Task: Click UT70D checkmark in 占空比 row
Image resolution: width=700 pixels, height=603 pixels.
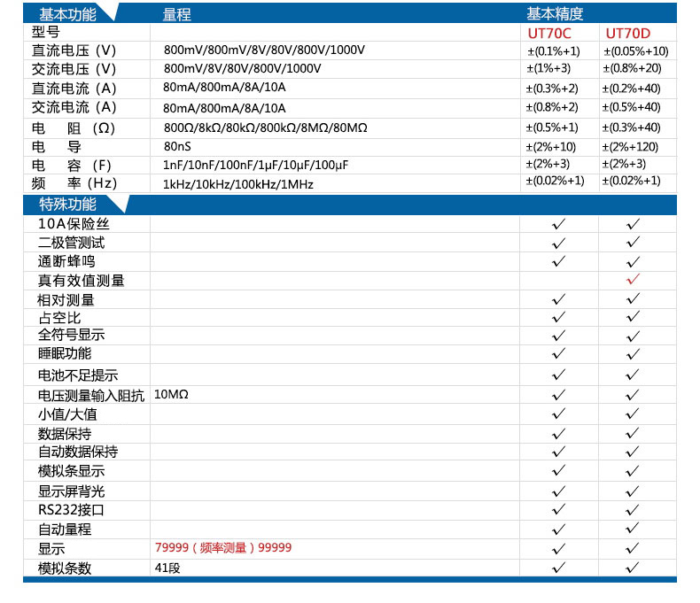Action: click(633, 317)
